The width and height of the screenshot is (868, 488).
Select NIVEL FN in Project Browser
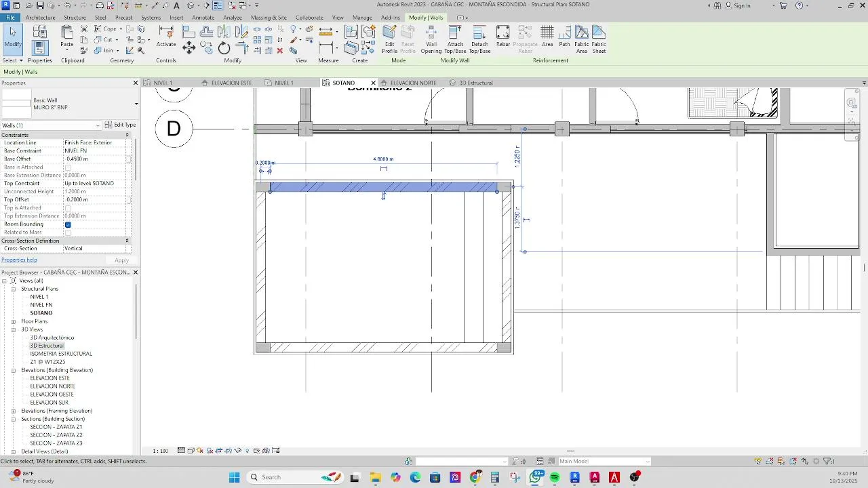41,305
